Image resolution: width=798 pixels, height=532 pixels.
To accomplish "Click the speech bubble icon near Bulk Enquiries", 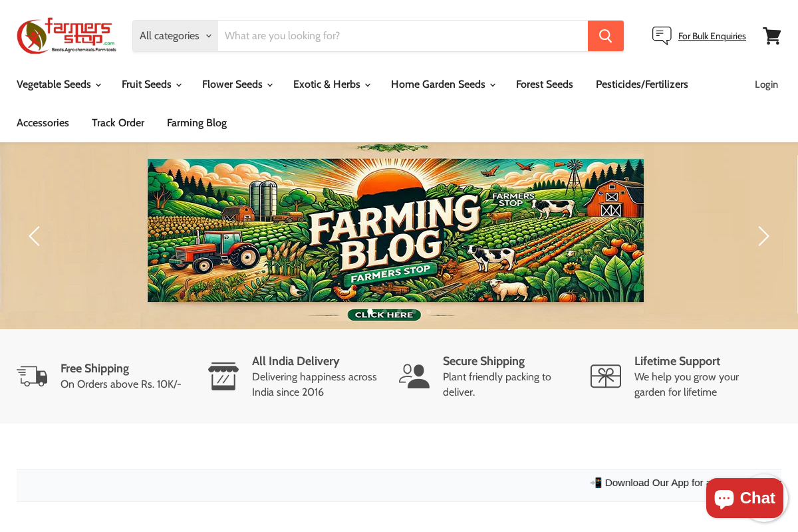I will [x=661, y=36].
